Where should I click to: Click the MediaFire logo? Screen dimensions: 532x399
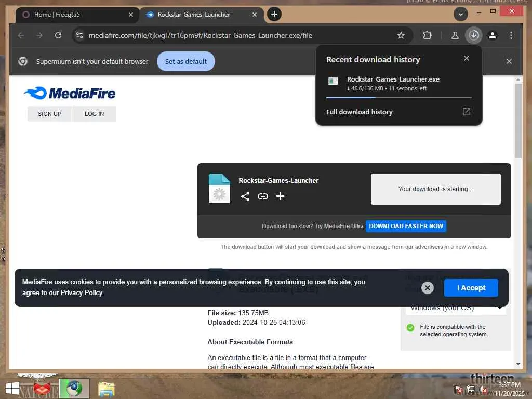70,94
